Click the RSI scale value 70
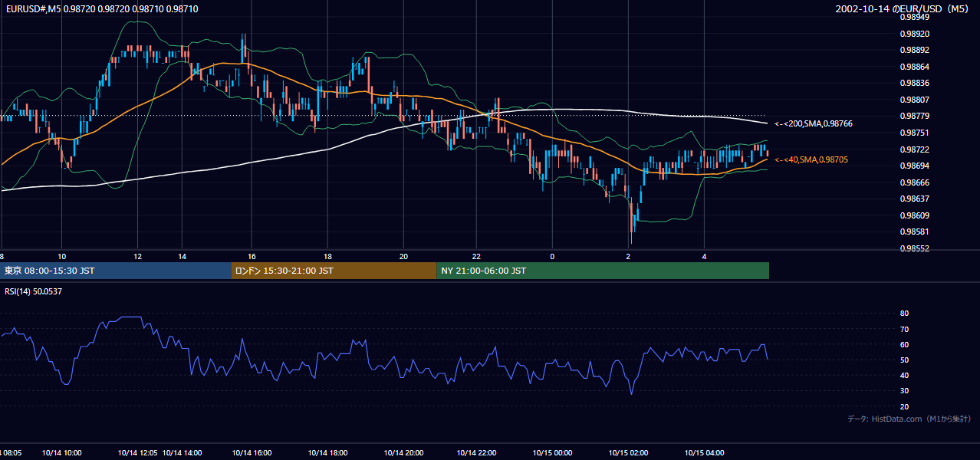Screen dimensions: 980x460 click(x=904, y=329)
